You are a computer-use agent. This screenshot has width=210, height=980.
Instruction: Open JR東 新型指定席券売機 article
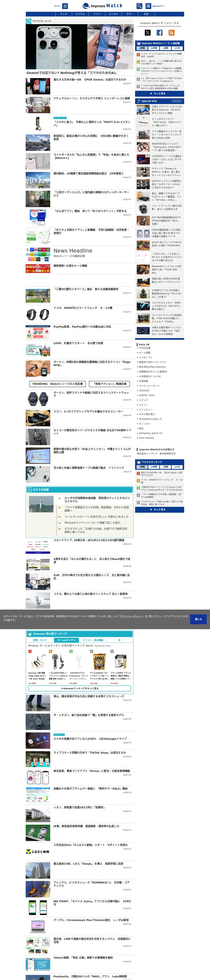[x=86, y=826]
